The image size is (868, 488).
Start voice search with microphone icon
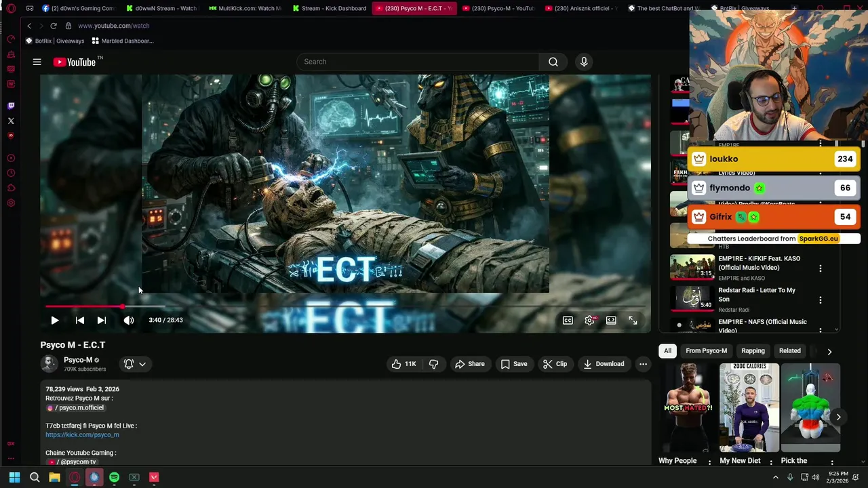[584, 62]
